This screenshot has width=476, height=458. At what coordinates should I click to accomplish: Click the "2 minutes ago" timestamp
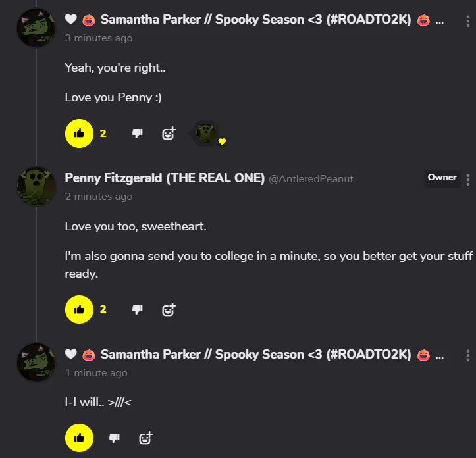(98, 197)
